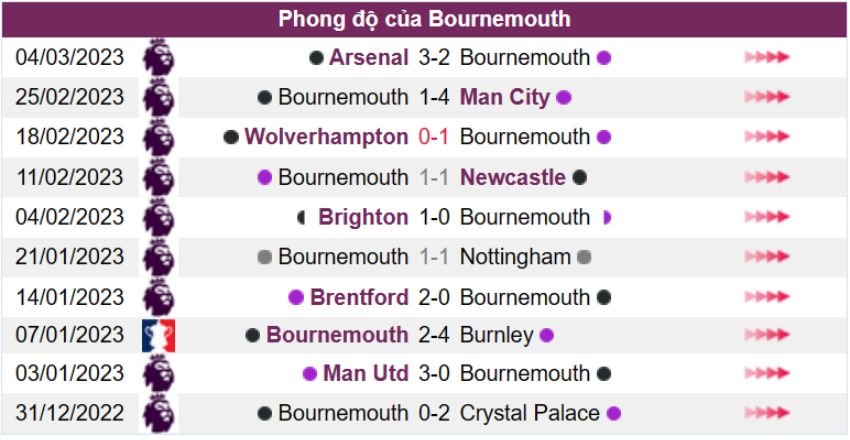850x440 pixels.
Task: Select Wolverhampton team name
Action: pos(326,137)
